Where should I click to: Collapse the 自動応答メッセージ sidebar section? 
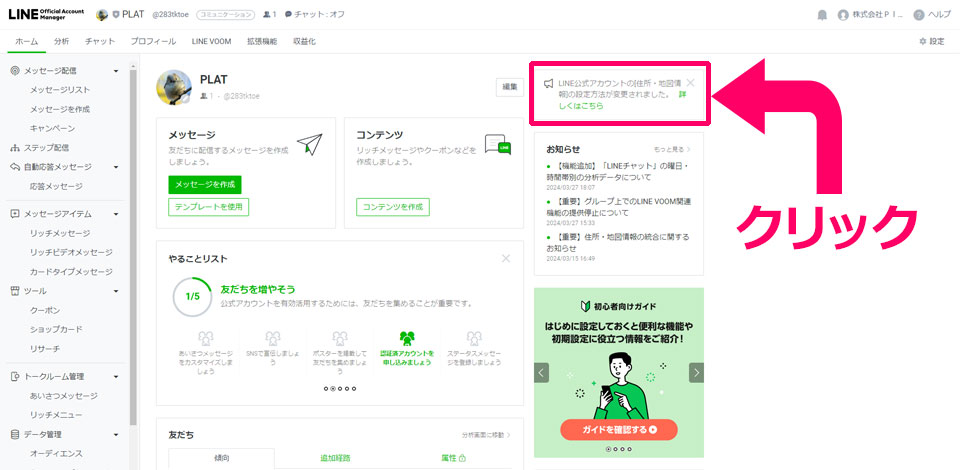click(x=116, y=167)
